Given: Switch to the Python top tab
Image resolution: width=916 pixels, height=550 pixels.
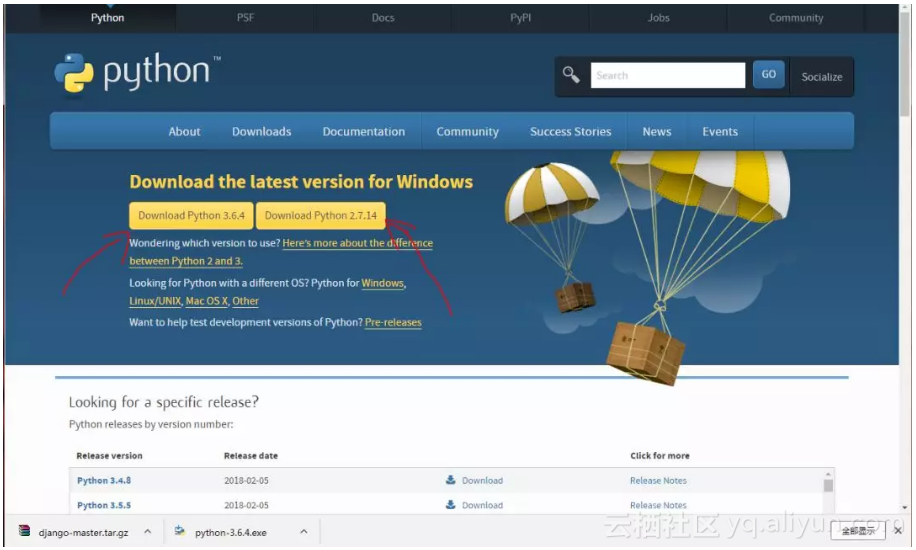Looking at the screenshot, I should 107,18.
